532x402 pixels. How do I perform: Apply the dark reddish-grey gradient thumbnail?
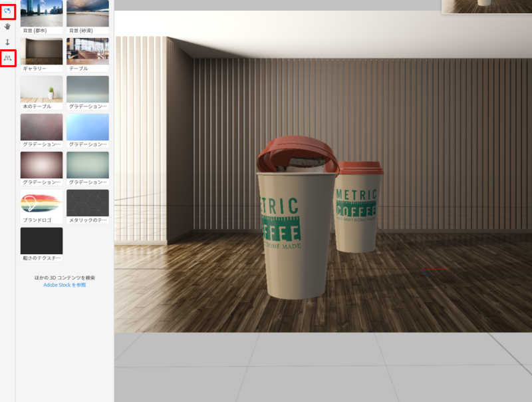(41, 126)
